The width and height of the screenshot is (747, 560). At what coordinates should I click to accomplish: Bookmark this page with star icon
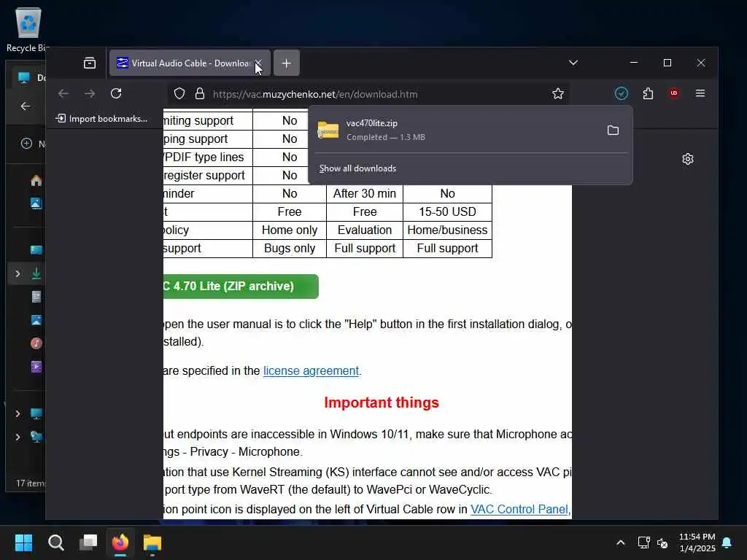click(558, 94)
